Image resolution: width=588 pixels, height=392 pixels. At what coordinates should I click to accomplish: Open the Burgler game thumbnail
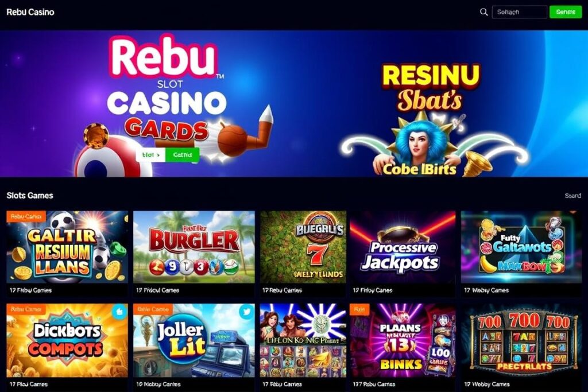(x=194, y=247)
